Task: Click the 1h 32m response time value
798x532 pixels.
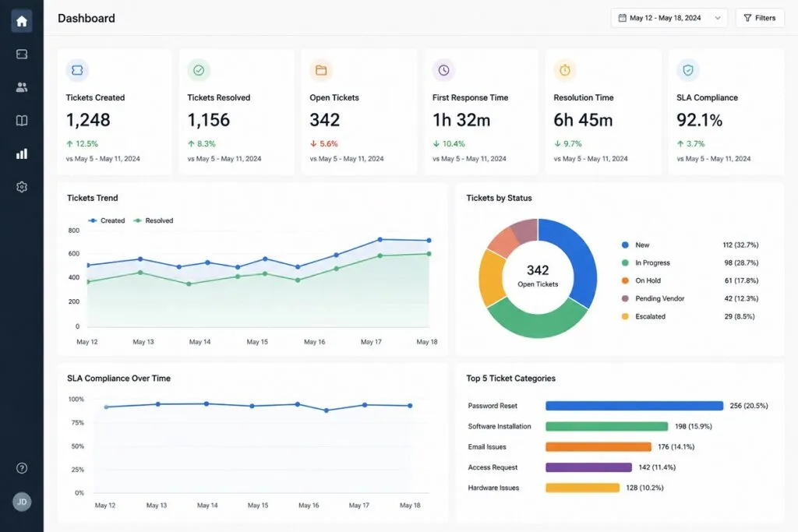Action: (x=461, y=120)
